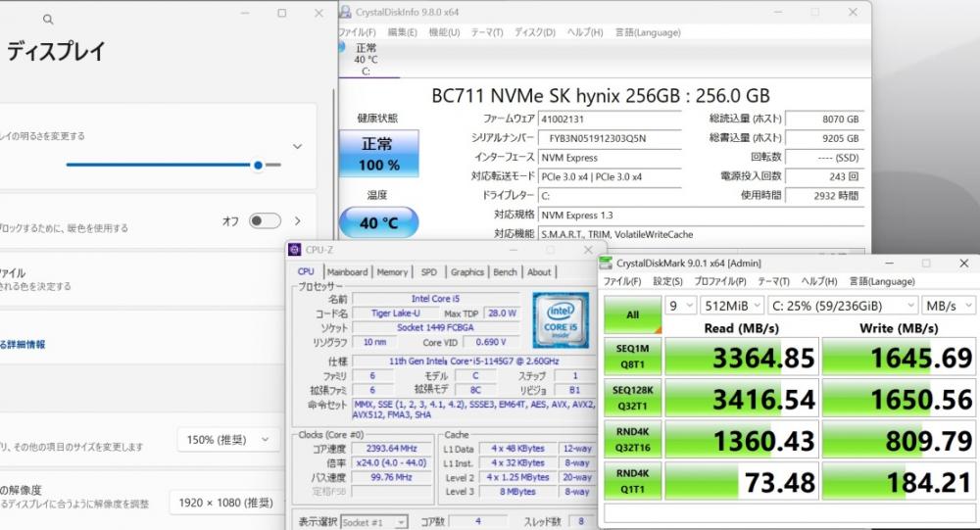Click the CrystalDiskMark app icon in title bar
The width and height of the screenshot is (980, 530).
606,264
